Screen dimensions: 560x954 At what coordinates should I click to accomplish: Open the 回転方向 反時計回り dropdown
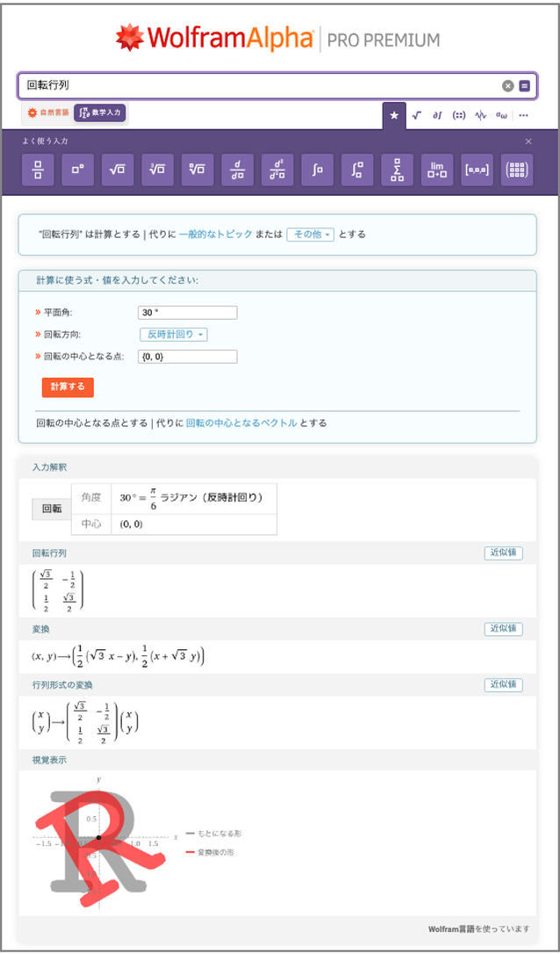pyautogui.click(x=174, y=335)
